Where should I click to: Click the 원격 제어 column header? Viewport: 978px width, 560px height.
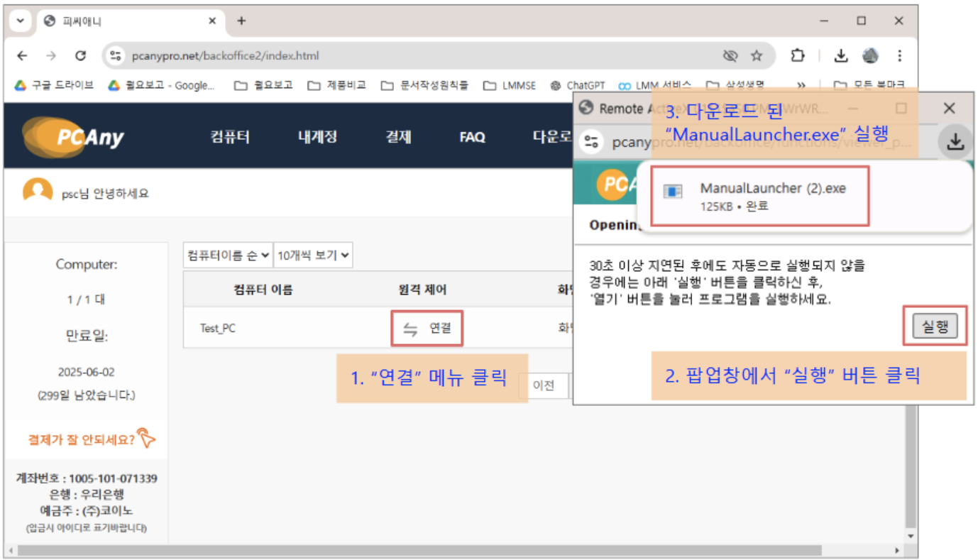423,290
